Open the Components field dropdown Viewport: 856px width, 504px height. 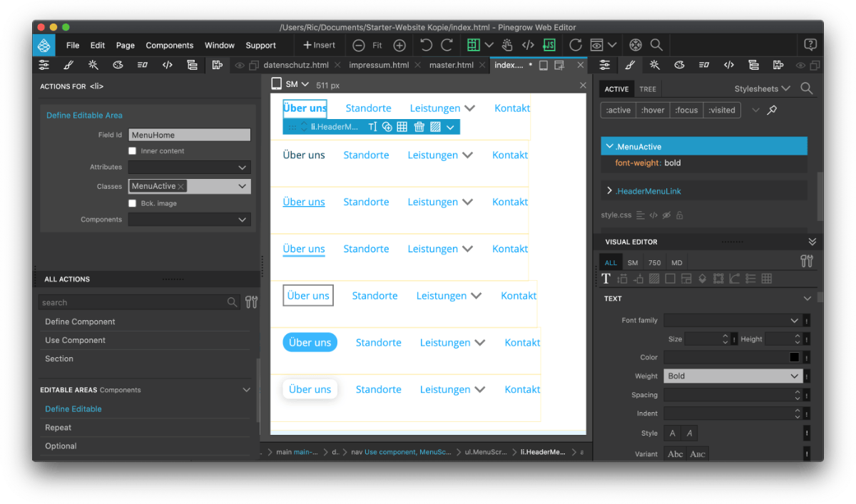coord(190,220)
